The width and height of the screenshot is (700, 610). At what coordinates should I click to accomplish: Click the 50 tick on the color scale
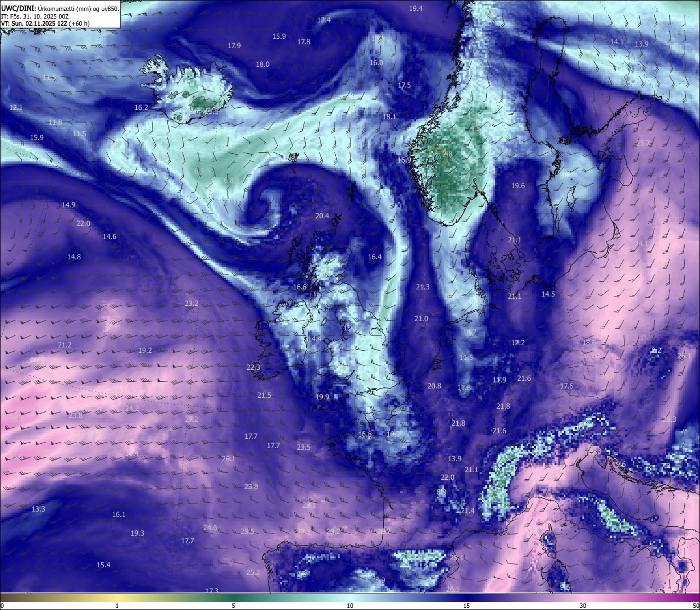coord(696,606)
